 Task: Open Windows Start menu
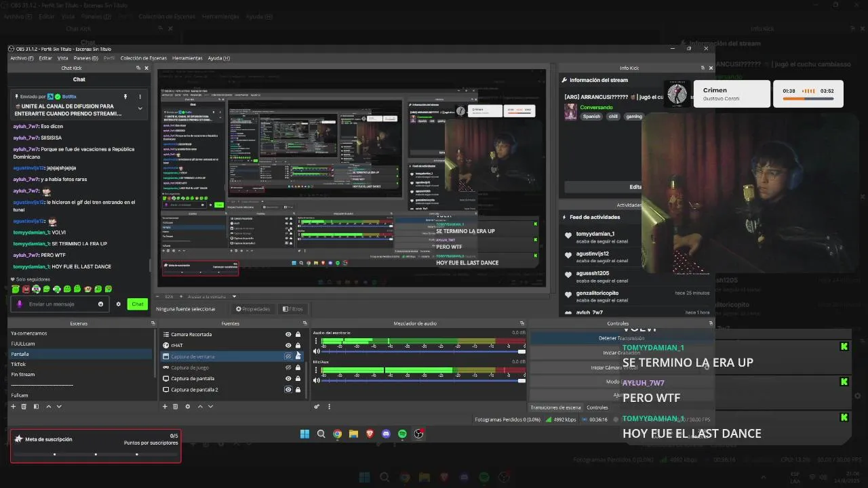click(x=304, y=434)
